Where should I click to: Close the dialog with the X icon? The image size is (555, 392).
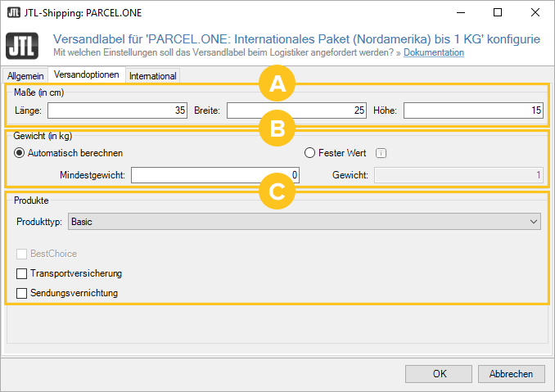coord(535,12)
